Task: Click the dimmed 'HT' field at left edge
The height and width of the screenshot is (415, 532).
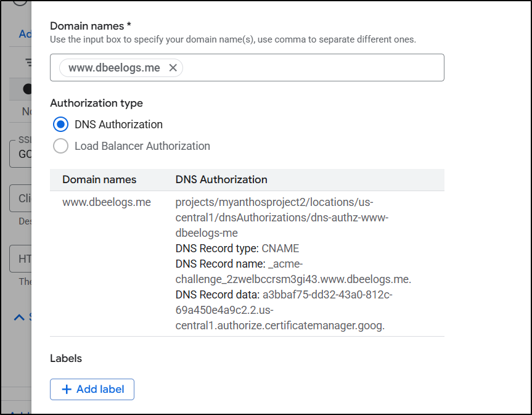Action: pos(21,259)
